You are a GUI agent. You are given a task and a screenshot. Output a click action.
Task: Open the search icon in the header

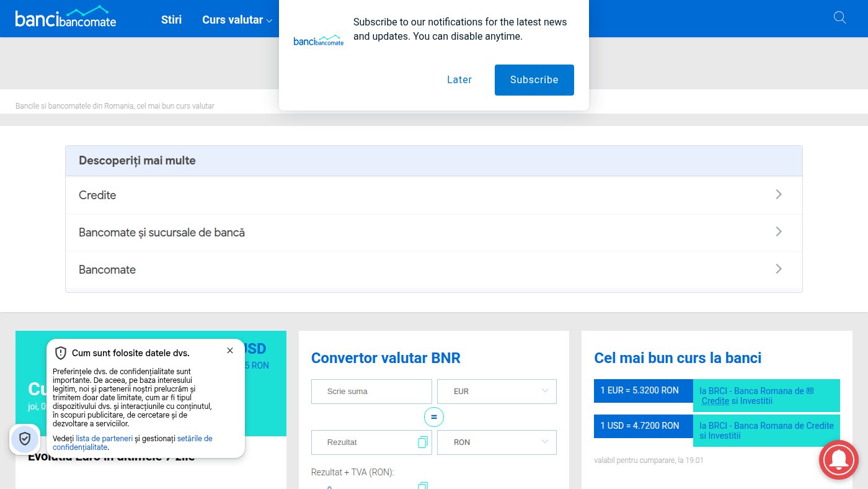(x=840, y=17)
